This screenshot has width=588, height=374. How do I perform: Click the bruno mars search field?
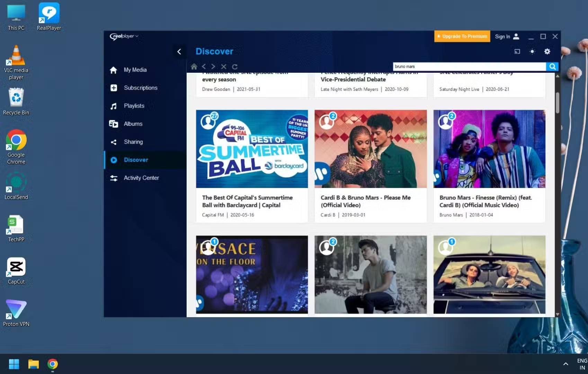[x=469, y=66]
